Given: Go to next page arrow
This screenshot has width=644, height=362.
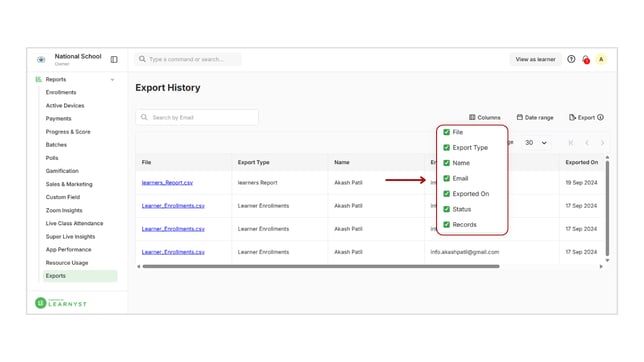Looking at the screenshot, I should [x=603, y=143].
